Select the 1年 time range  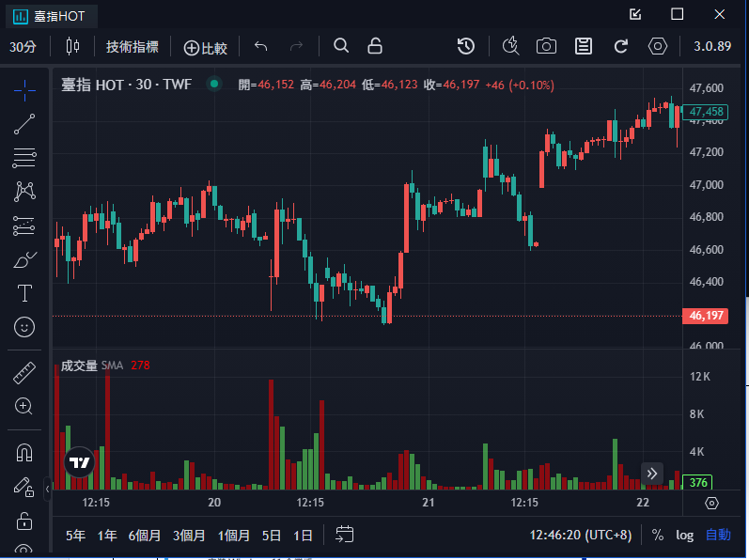[107, 536]
